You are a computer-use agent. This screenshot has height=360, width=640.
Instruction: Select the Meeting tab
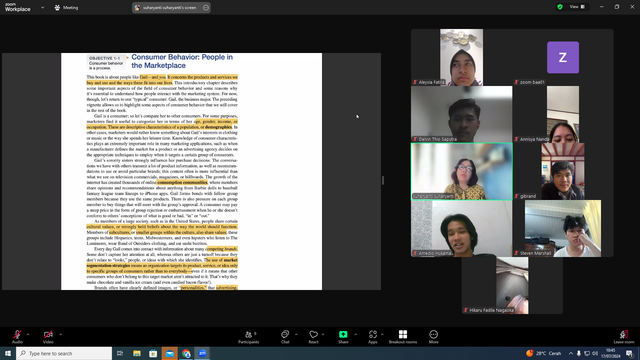66,7
